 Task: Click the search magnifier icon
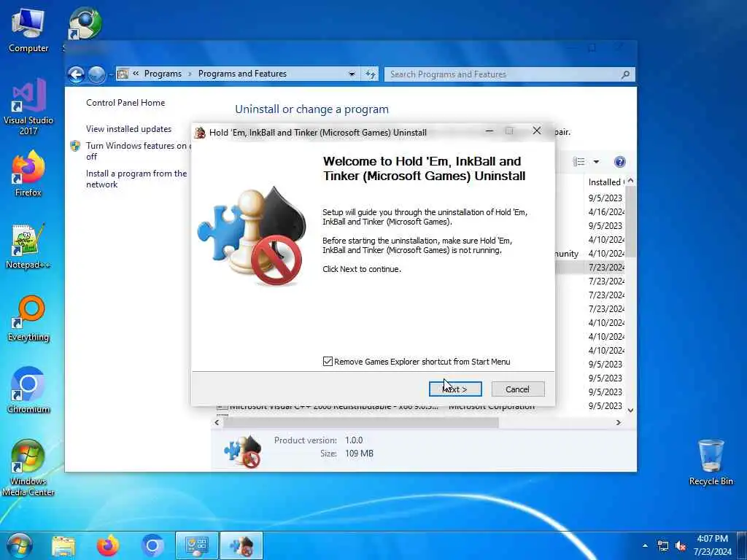(x=625, y=74)
